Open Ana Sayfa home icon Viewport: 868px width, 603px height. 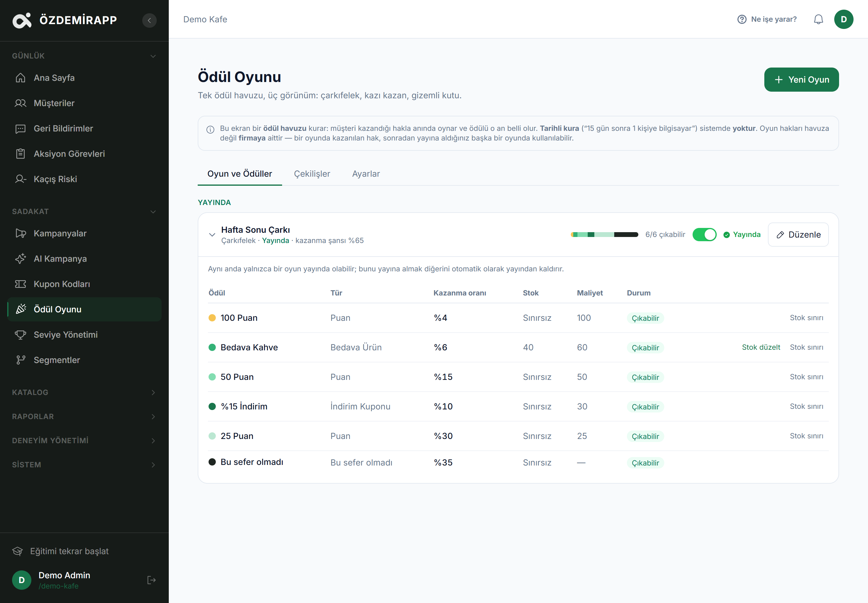(x=20, y=78)
